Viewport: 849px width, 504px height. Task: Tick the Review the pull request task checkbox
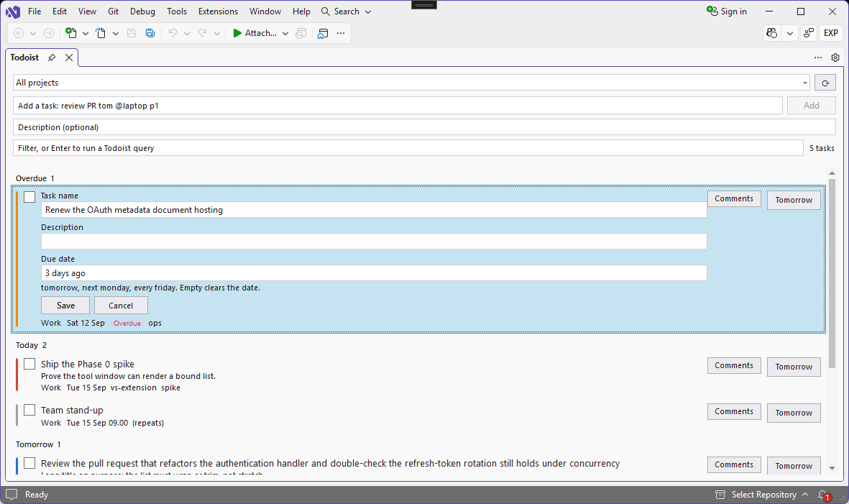coord(29,463)
